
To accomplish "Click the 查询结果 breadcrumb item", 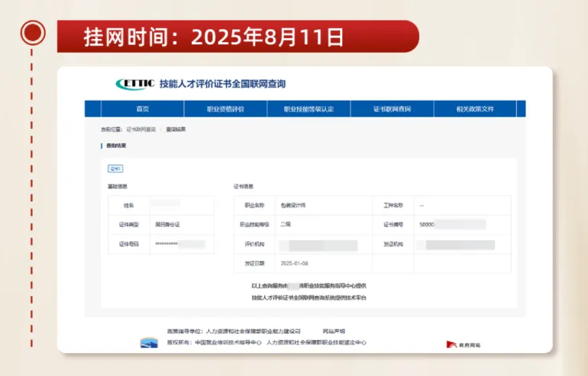I will (x=176, y=130).
